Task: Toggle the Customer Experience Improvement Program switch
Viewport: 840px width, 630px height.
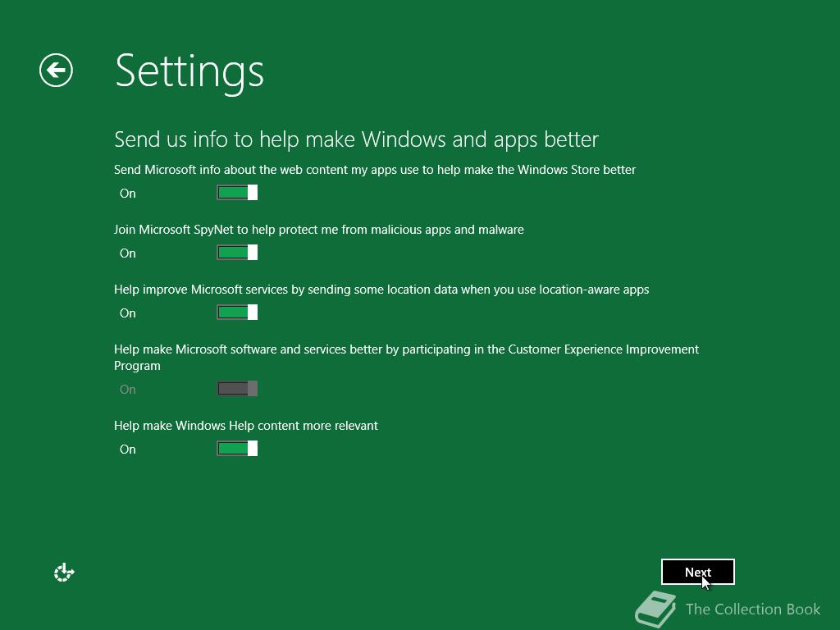Action: coord(237,388)
